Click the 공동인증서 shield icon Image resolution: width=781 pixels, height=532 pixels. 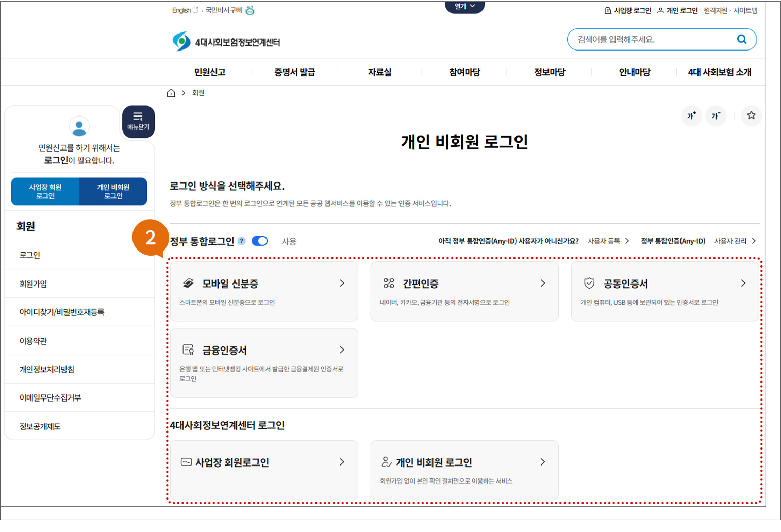pyautogui.click(x=589, y=283)
